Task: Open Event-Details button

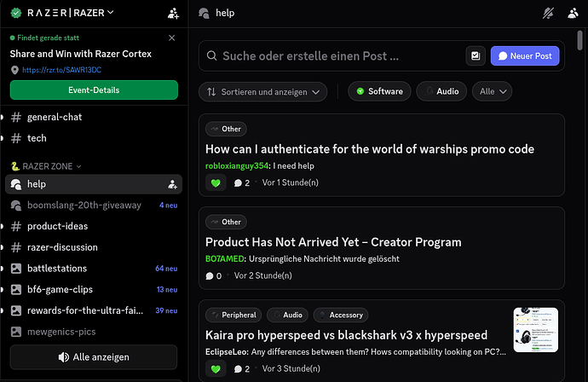Action: coord(94,90)
